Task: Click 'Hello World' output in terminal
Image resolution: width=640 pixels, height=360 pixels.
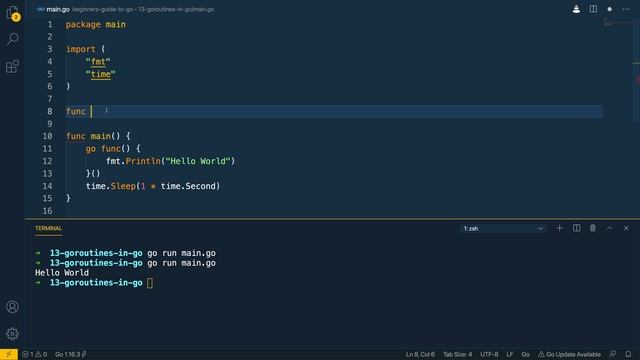Action: click(x=62, y=273)
